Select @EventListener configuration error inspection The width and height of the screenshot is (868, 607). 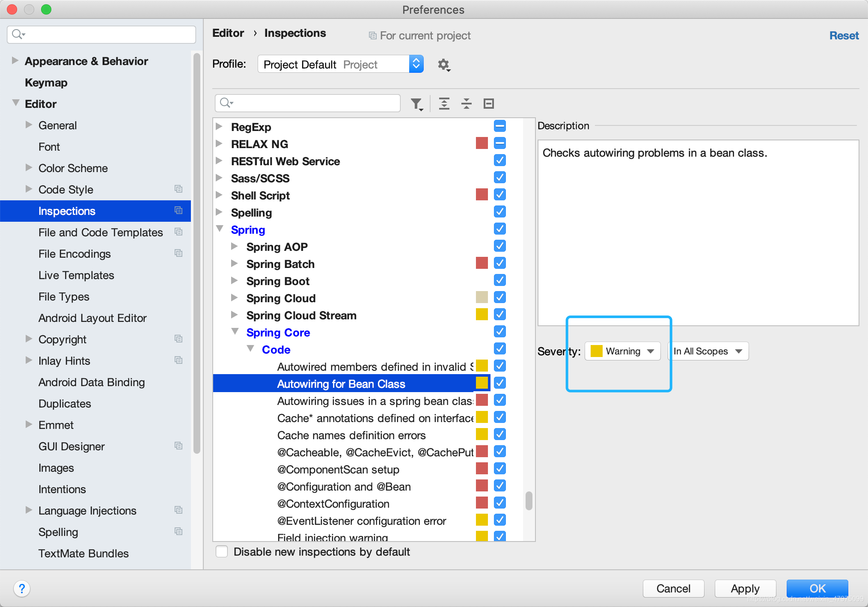point(362,521)
